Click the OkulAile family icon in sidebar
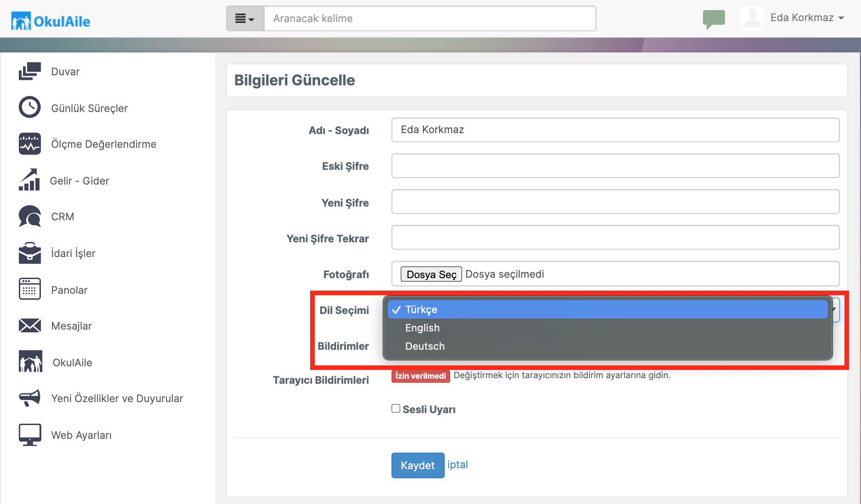 (x=30, y=361)
